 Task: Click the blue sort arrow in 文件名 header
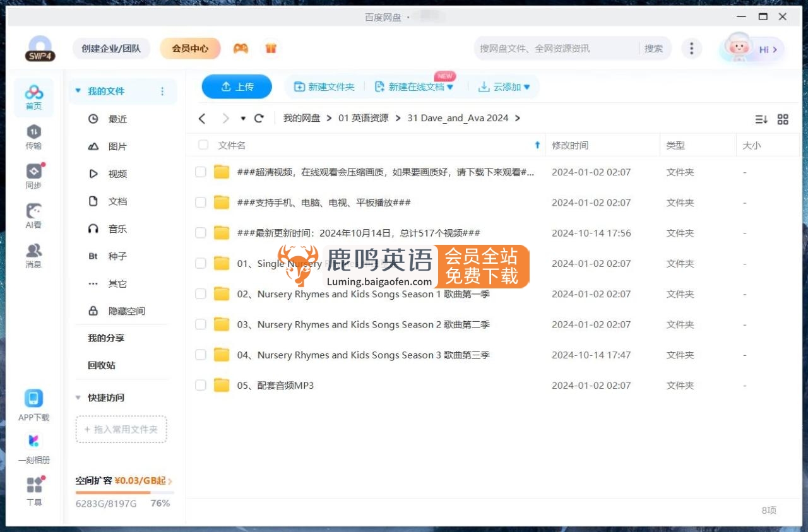pos(537,145)
